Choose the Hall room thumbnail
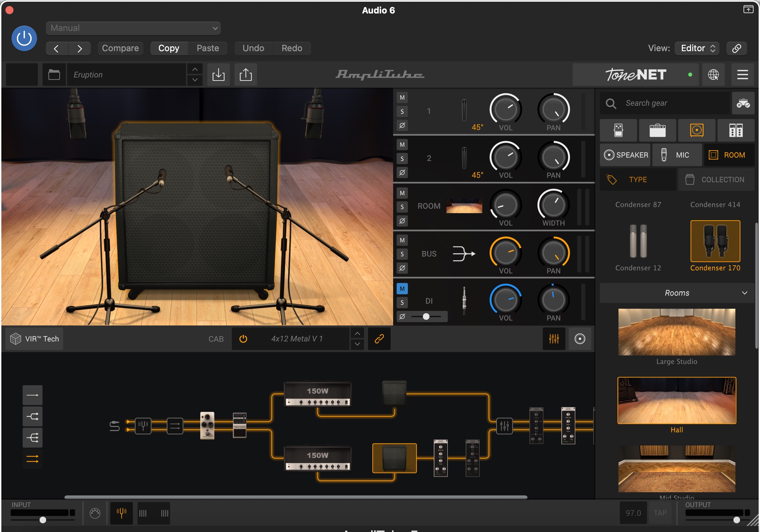Image resolution: width=760 pixels, height=532 pixels. (x=677, y=400)
